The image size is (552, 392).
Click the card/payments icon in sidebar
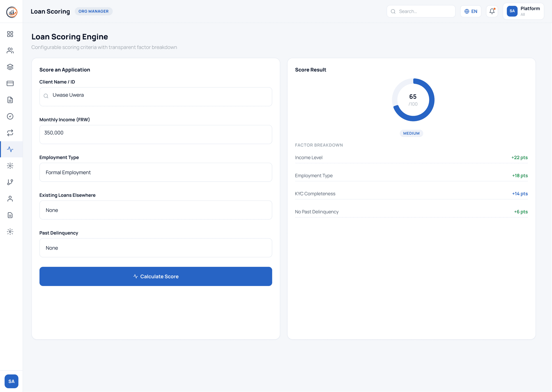point(10,83)
